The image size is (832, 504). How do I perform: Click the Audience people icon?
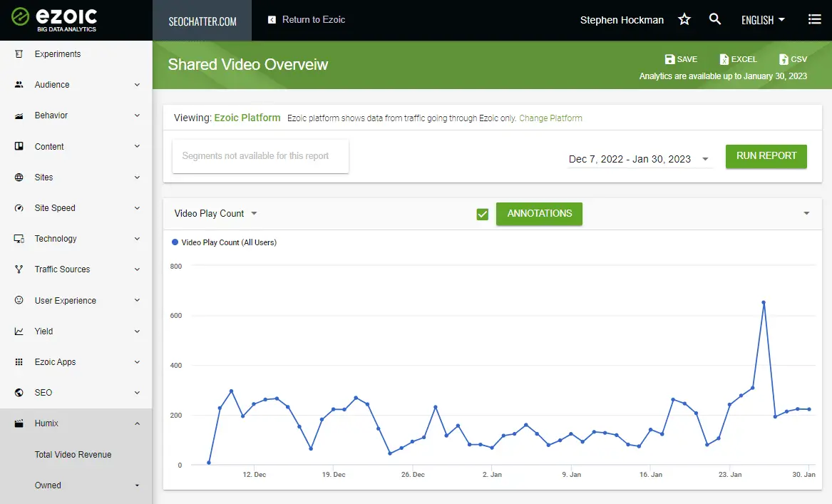19,85
